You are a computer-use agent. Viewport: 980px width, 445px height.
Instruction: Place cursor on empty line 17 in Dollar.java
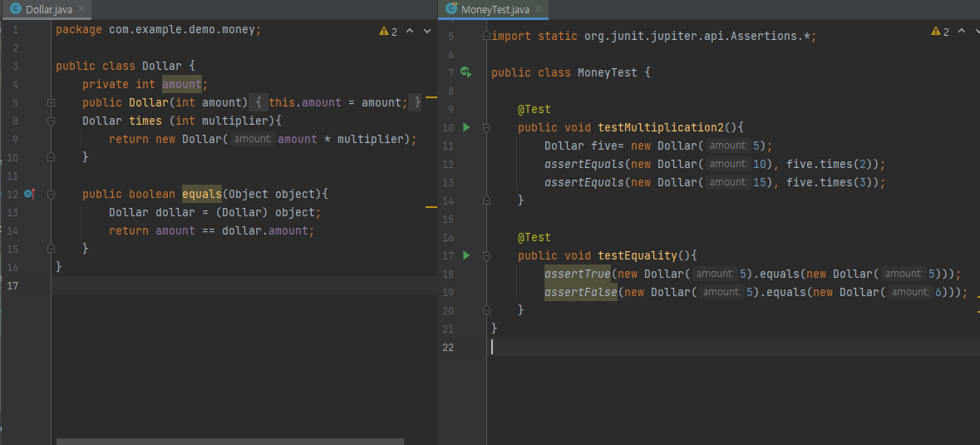pyautogui.click(x=244, y=285)
